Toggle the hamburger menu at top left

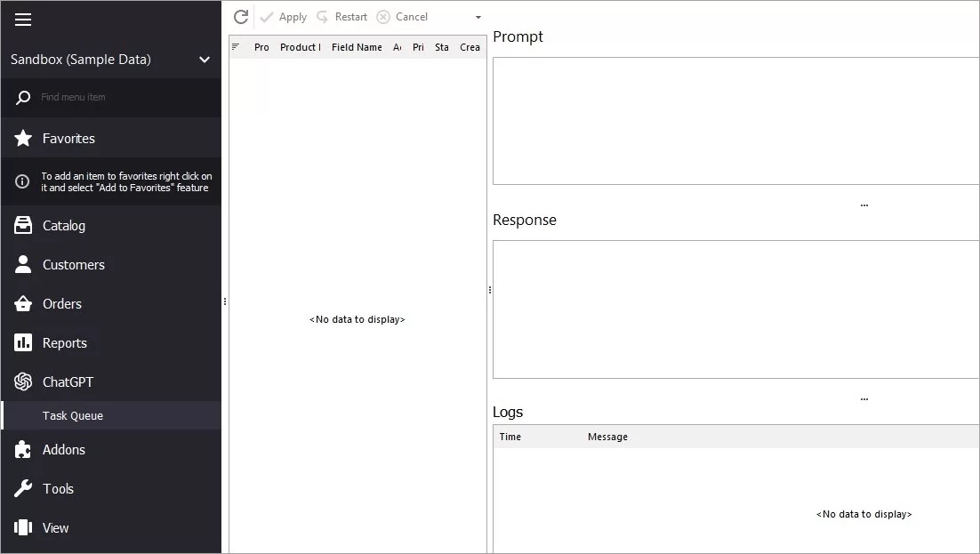click(x=23, y=20)
